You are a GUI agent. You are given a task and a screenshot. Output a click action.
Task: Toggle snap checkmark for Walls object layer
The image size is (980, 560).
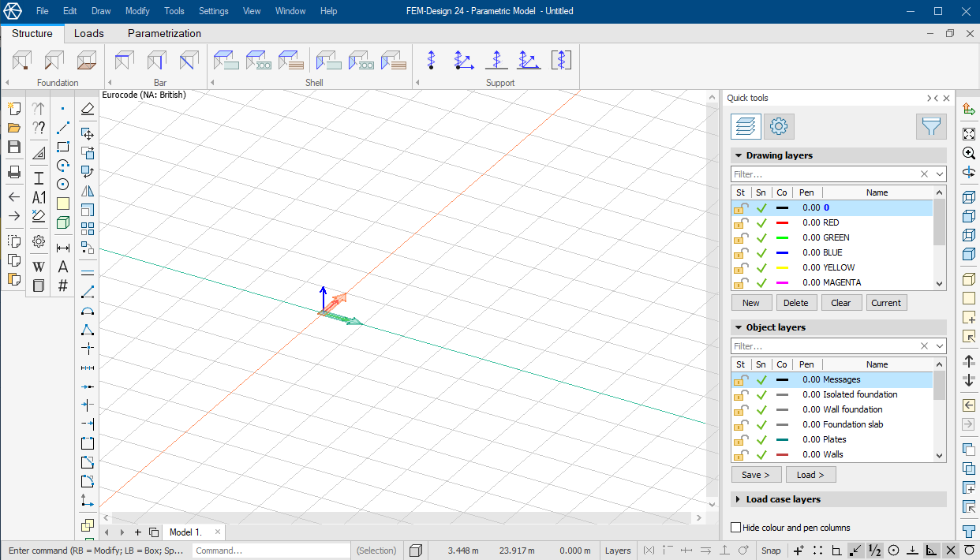point(761,455)
